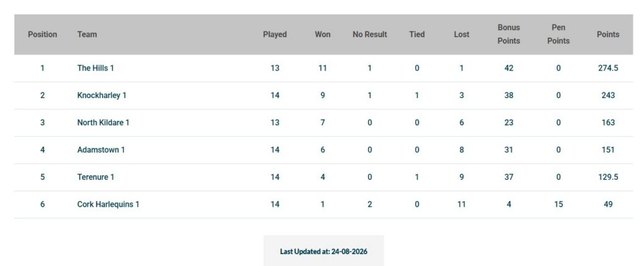Select the Bonus Points column header

[509, 34]
